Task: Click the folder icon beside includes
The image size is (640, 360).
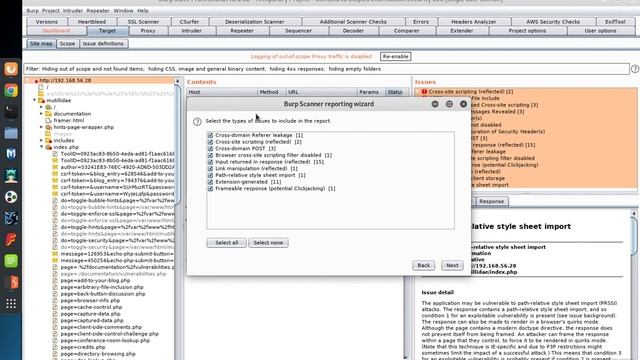Action: 48,140
